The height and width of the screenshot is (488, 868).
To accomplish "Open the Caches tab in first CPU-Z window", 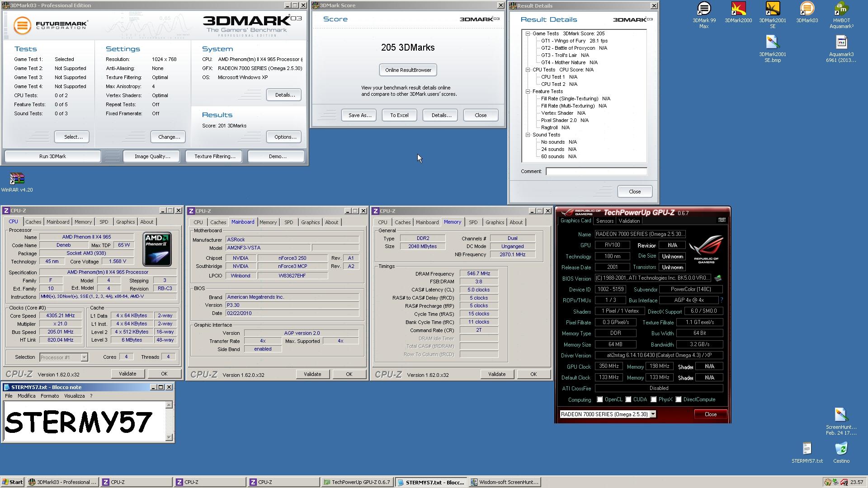I will [33, 222].
